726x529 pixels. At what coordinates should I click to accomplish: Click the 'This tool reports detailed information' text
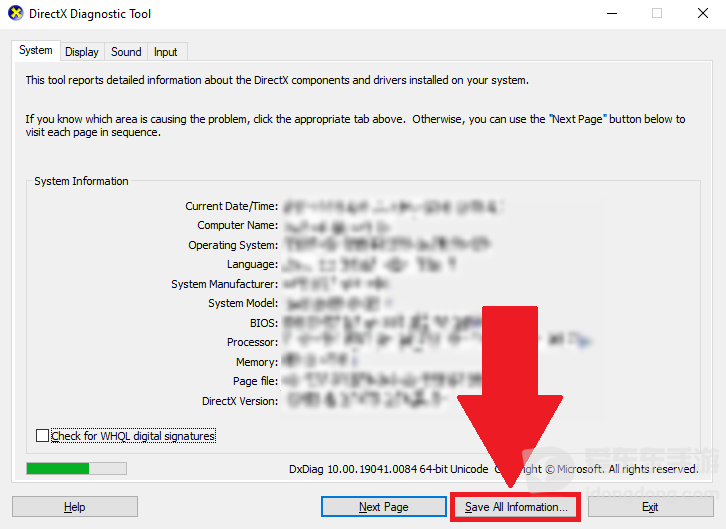pyautogui.click(x=277, y=80)
